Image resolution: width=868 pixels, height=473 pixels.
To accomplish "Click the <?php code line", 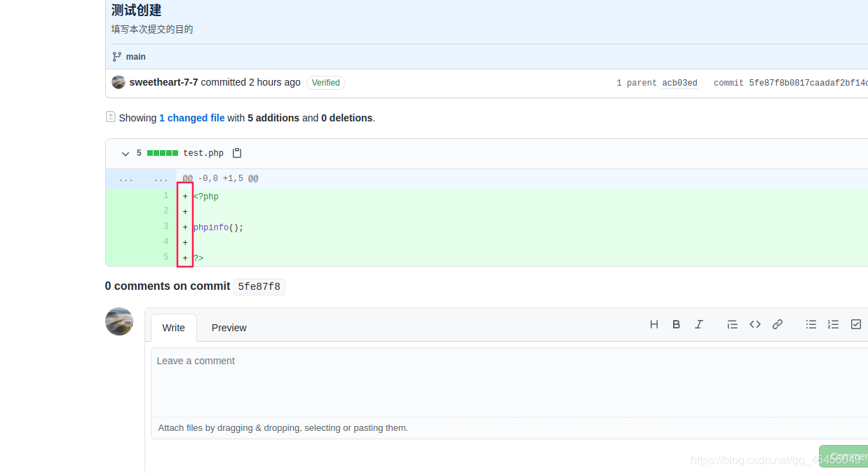I will [x=206, y=197].
